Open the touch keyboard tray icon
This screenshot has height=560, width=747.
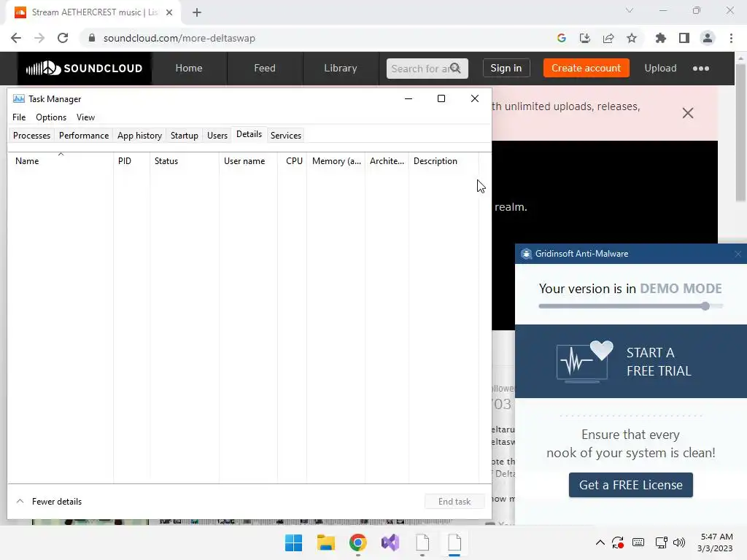click(638, 542)
